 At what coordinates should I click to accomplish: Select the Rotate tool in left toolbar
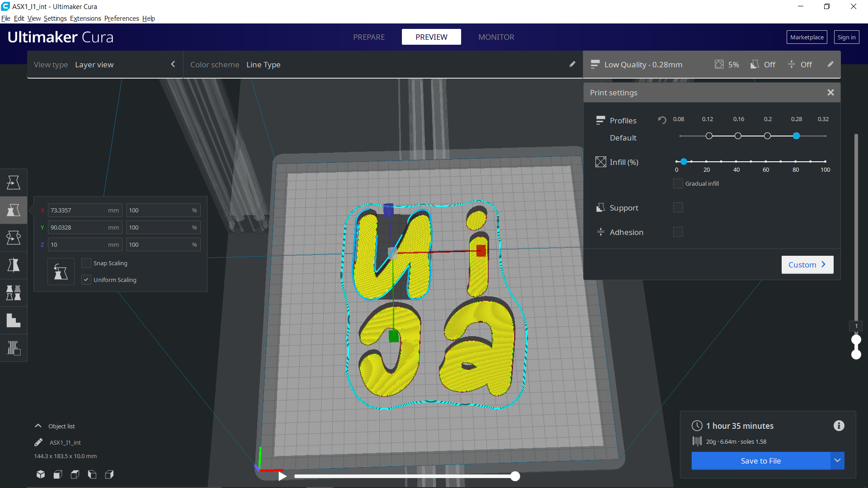14,238
